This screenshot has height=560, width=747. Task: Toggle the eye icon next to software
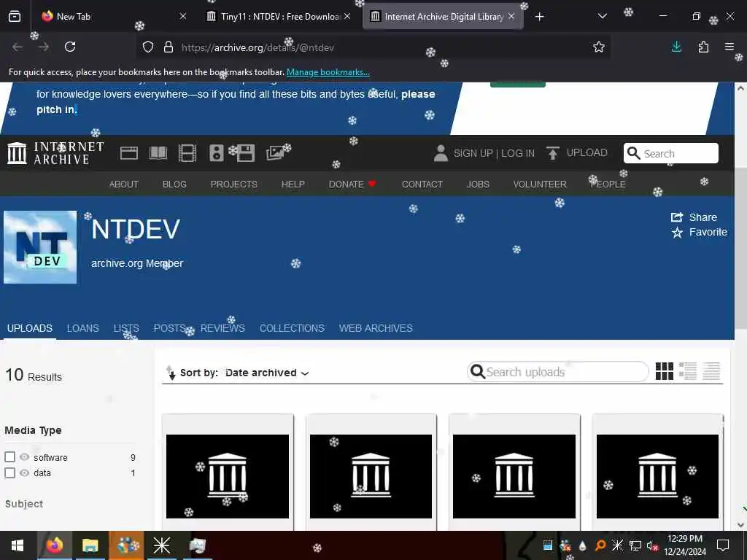point(24,456)
